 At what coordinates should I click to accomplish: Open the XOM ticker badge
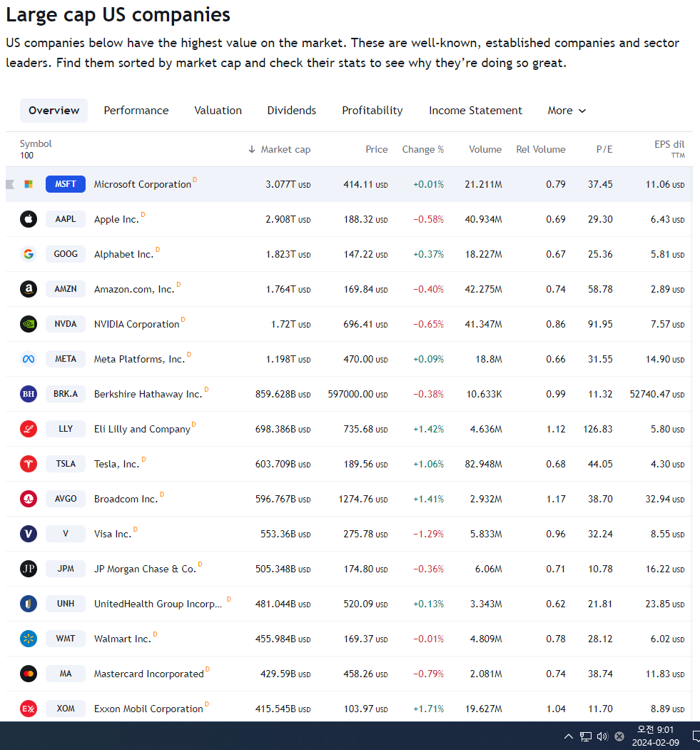[66, 708]
